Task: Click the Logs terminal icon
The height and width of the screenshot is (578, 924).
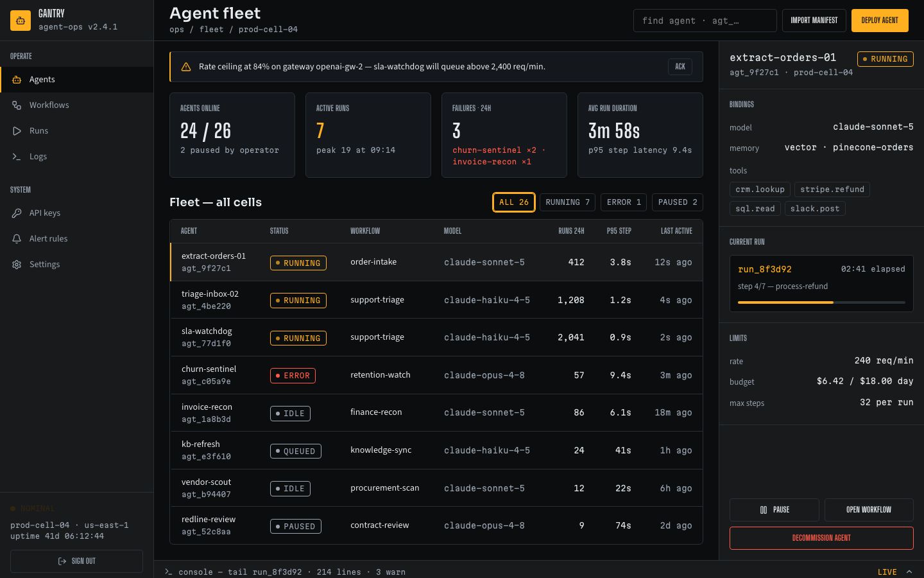Action: [17, 157]
